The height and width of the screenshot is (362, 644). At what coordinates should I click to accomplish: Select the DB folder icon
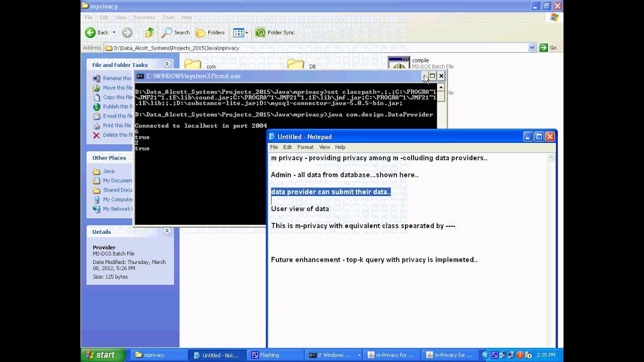pyautogui.click(x=296, y=64)
